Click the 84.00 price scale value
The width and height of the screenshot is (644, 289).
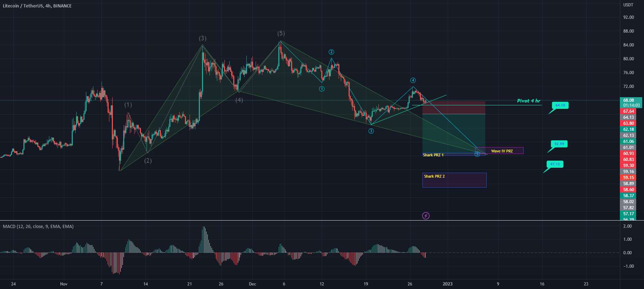(628, 45)
